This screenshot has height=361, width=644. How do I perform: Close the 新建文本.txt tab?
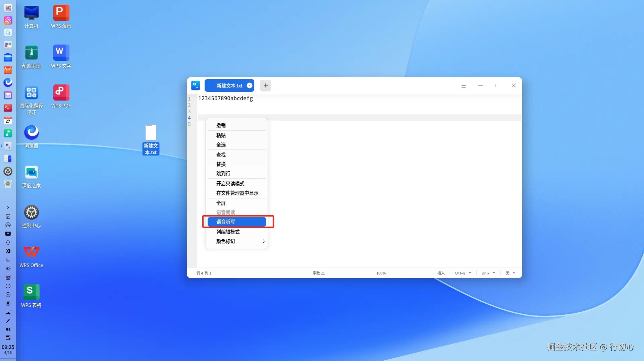250,85
